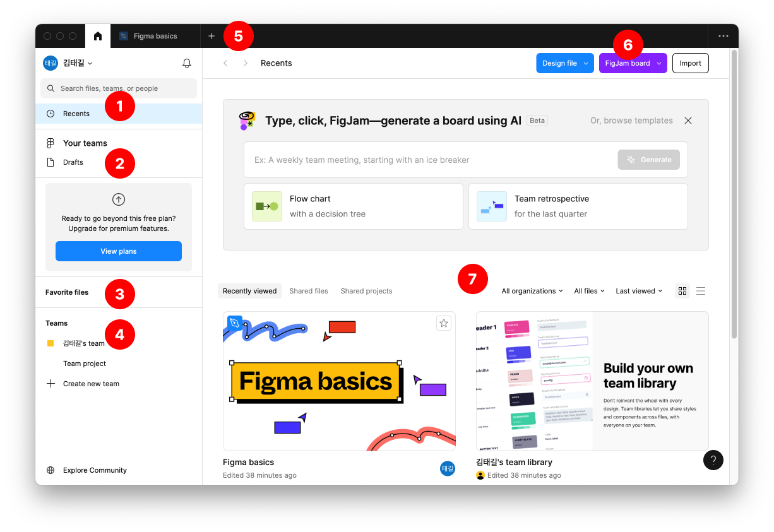
Task: Open Recents in the sidebar
Action: (119, 114)
